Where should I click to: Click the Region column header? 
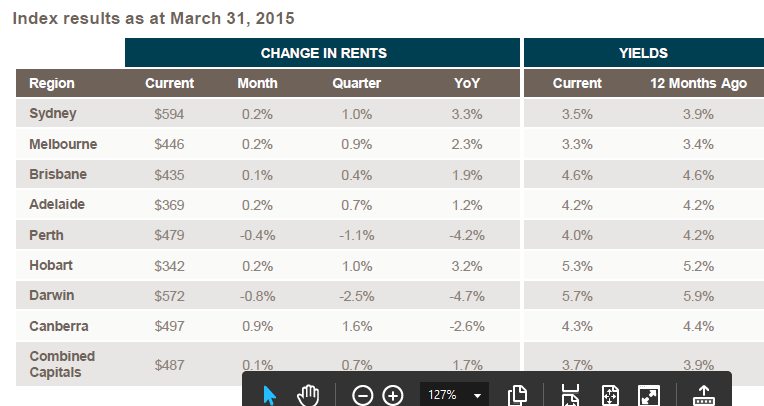point(52,83)
